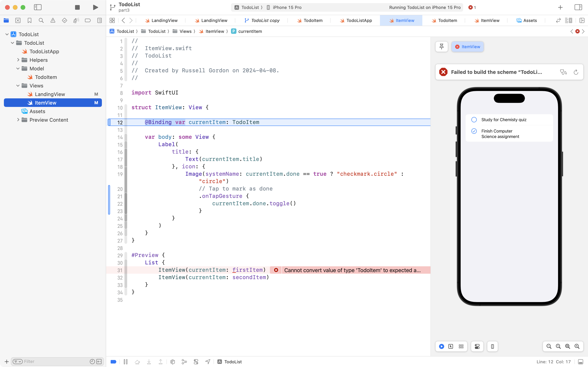588x367 pixels.
Task: Click the error message on line 31
Action: pos(352,270)
